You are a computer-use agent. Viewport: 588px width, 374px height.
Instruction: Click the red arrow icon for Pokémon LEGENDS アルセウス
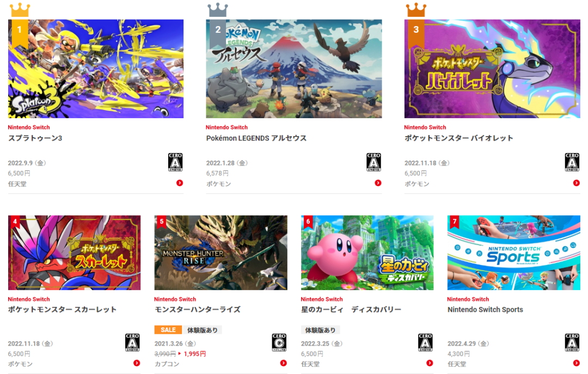378,183
